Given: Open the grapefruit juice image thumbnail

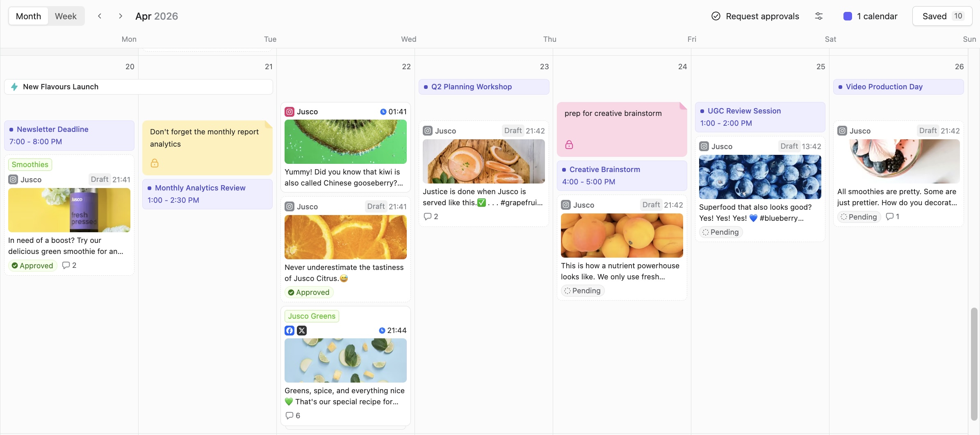Looking at the screenshot, I should pyautogui.click(x=484, y=161).
